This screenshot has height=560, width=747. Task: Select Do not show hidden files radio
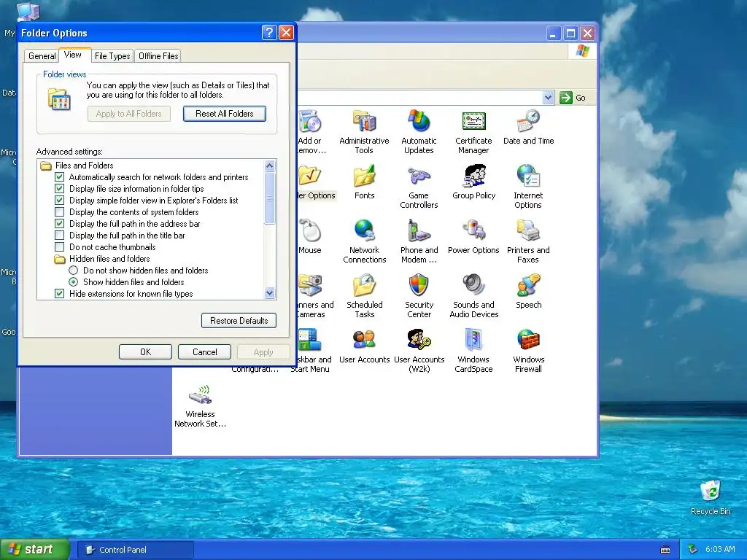point(74,271)
